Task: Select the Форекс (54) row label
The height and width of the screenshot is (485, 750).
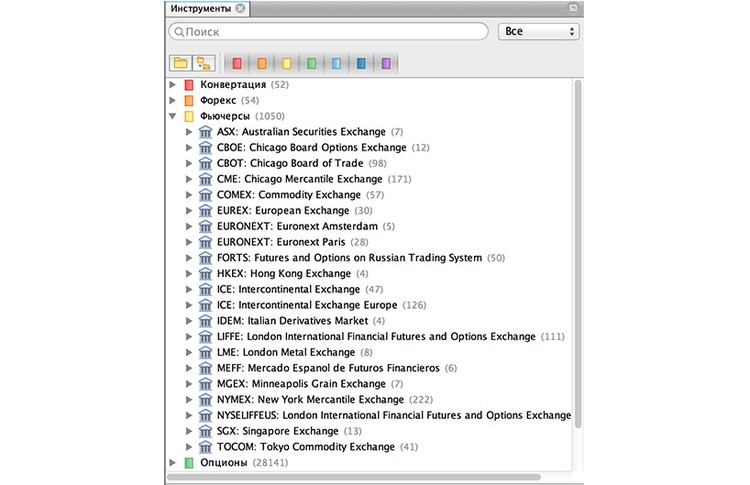Action: click(230, 100)
